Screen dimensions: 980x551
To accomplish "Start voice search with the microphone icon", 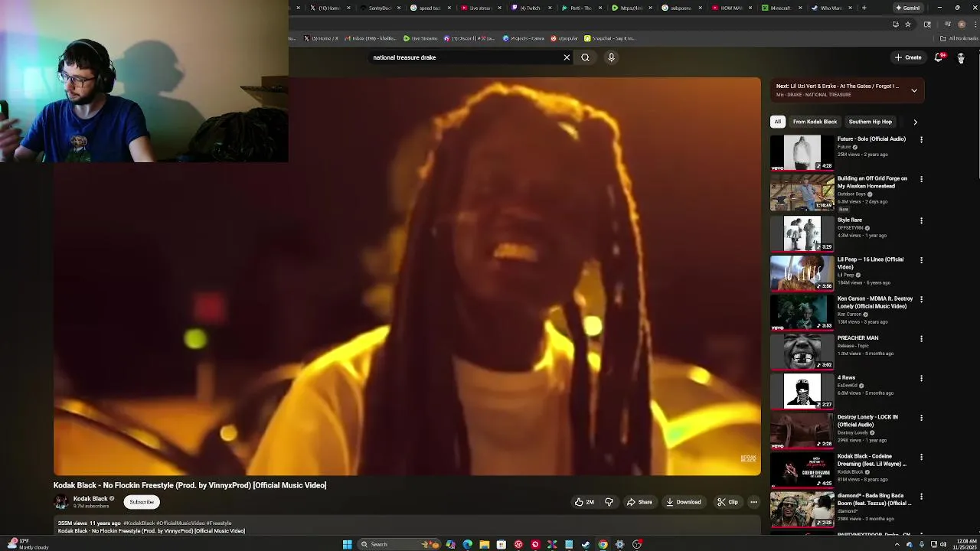I will pyautogui.click(x=611, y=57).
